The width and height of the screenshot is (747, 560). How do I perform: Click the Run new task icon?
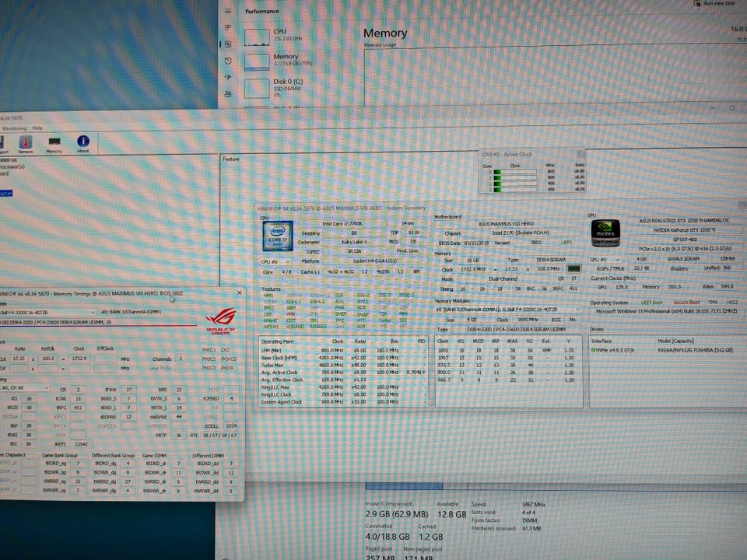click(697, 3)
